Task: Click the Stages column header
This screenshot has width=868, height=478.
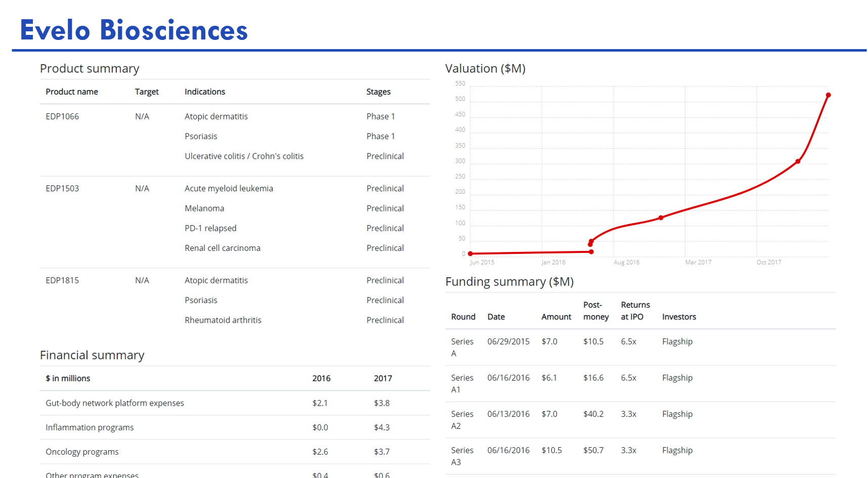Action: pos(378,92)
